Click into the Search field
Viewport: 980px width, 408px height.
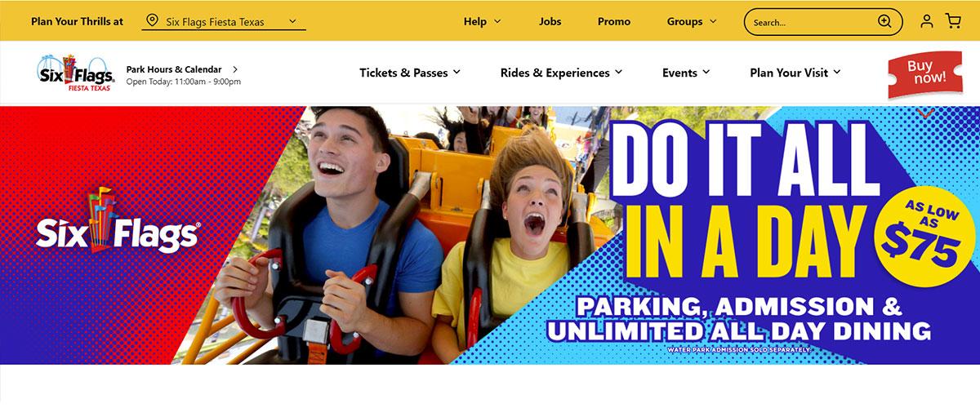[811, 22]
